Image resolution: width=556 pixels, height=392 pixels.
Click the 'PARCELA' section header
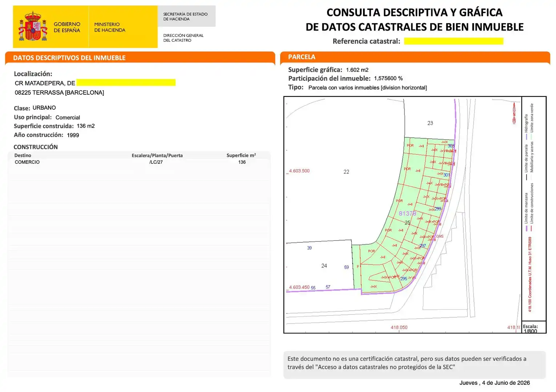coord(302,57)
